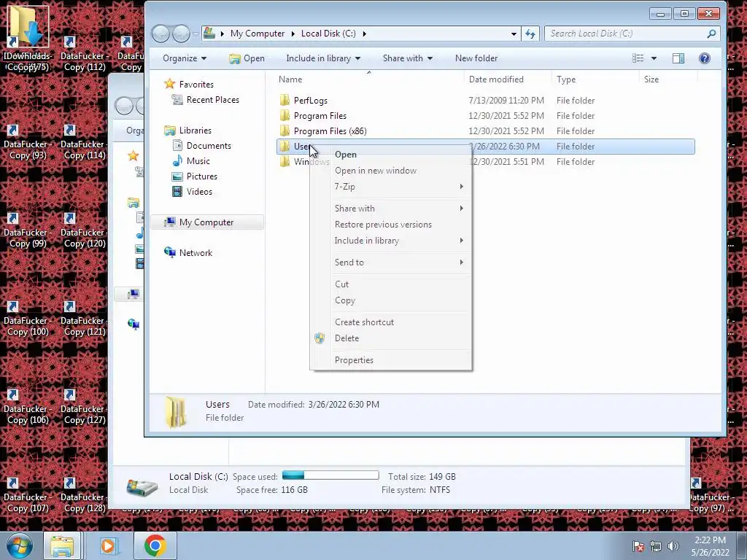Open the Organize menu

pos(185,58)
